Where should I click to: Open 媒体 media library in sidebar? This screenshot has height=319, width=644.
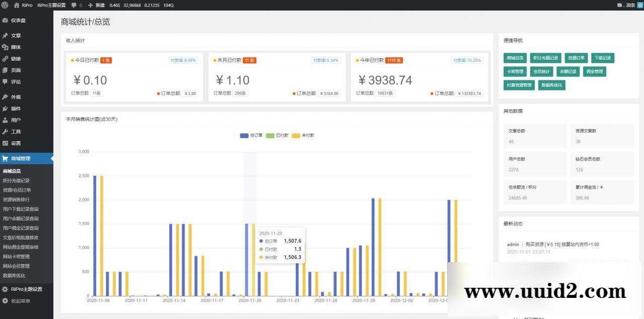[x=16, y=47]
